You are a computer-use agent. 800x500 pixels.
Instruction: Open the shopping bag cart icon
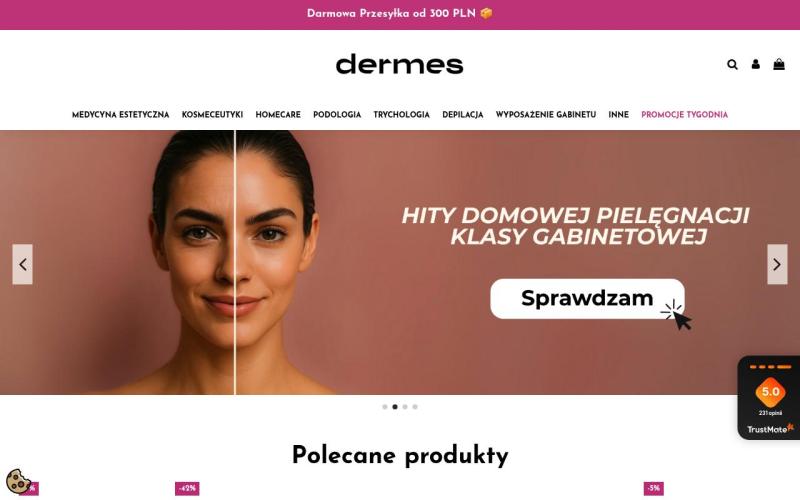(779, 64)
